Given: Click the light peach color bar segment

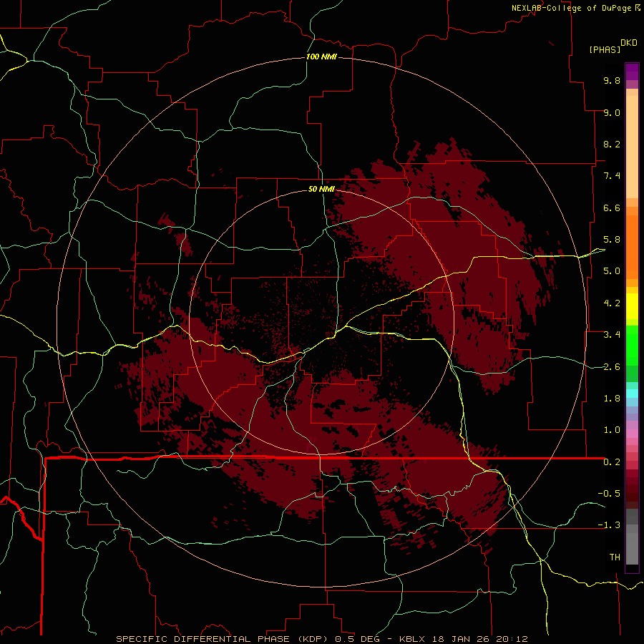Looking at the screenshot, I should (x=632, y=148).
